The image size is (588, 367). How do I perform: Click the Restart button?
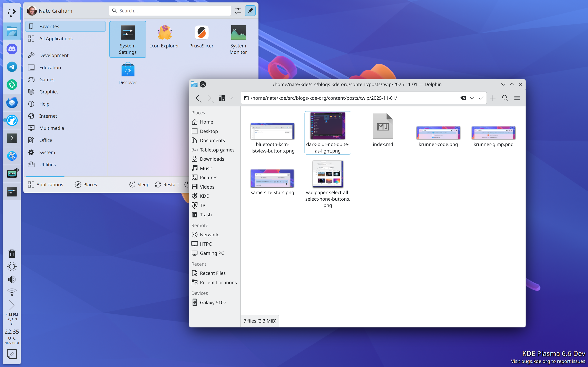pyautogui.click(x=167, y=184)
